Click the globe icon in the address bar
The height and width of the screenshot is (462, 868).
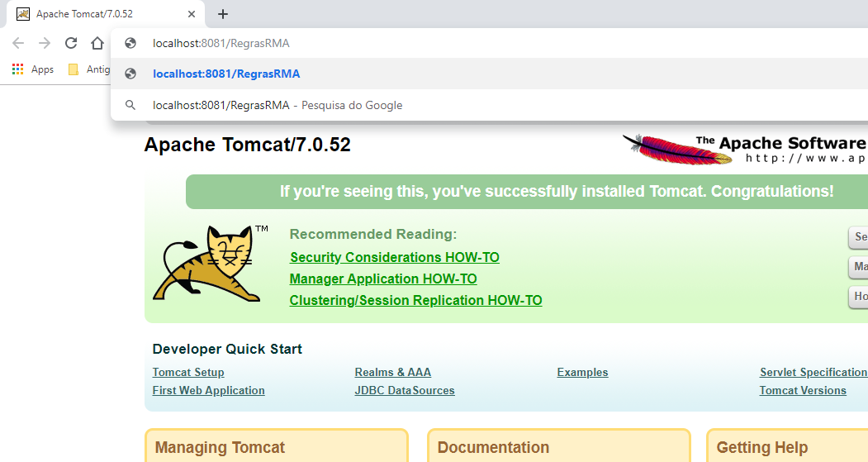pos(130,43)
